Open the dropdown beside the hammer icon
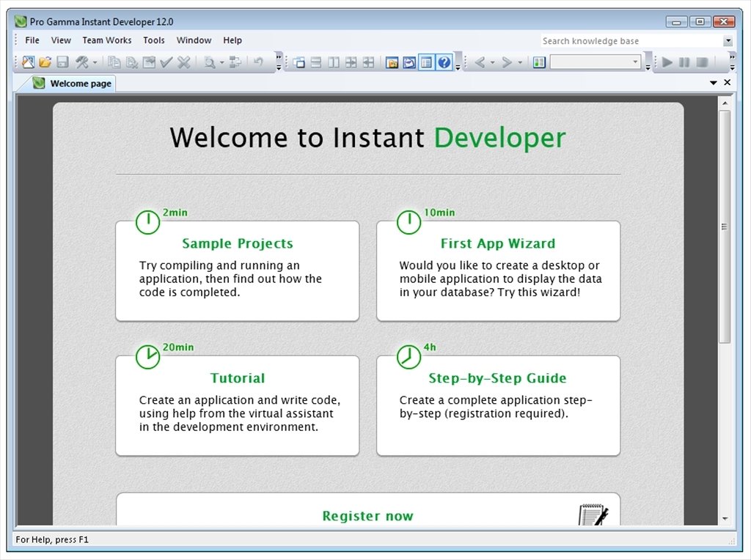 95,63
